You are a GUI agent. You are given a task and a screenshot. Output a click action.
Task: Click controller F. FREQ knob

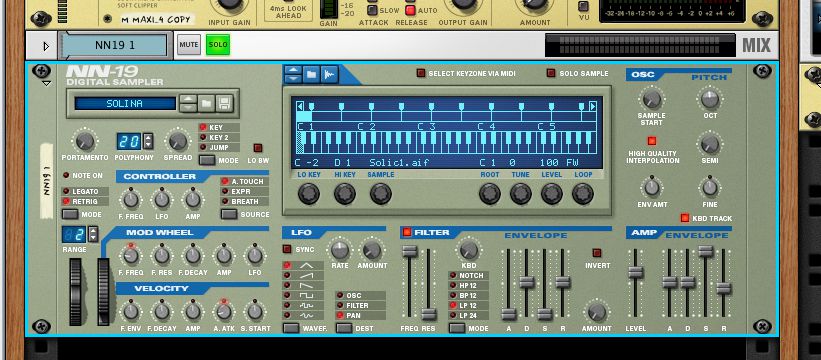pos(130,199)
